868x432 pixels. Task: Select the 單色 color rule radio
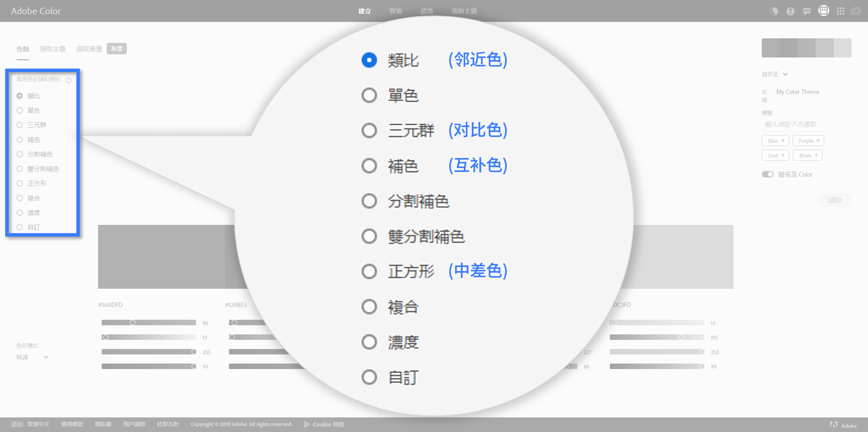tap(20, 110)
